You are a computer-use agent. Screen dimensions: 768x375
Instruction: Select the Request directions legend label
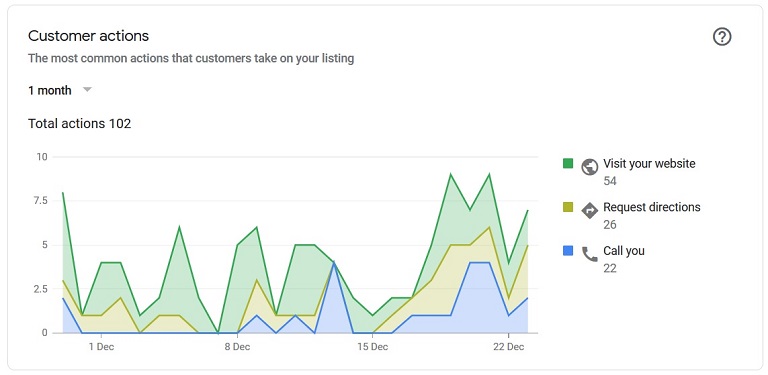pos(651,207)
